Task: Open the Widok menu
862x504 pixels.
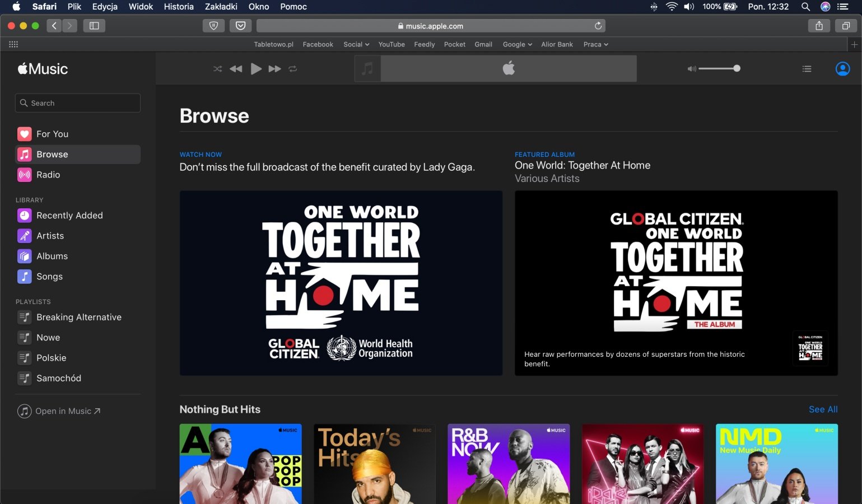Action: [141, 7]
